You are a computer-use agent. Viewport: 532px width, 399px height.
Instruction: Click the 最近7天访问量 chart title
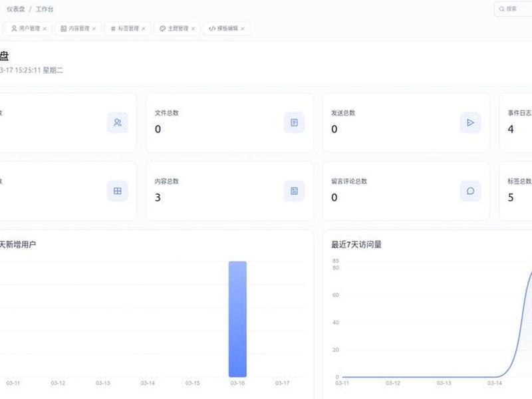tap(356, 245)
